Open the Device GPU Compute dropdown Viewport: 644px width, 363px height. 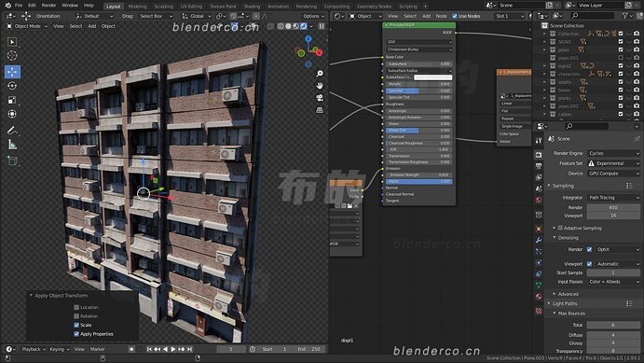click(613, 174)
